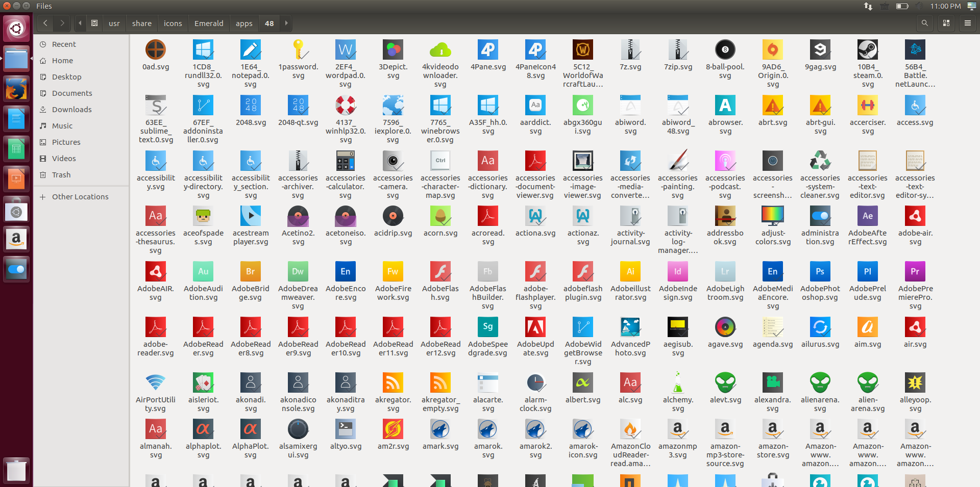Open Firefox from the Ubuntu launcher
Image resolution: width=980 pixels, height=487 pixels.
point(16,89)
